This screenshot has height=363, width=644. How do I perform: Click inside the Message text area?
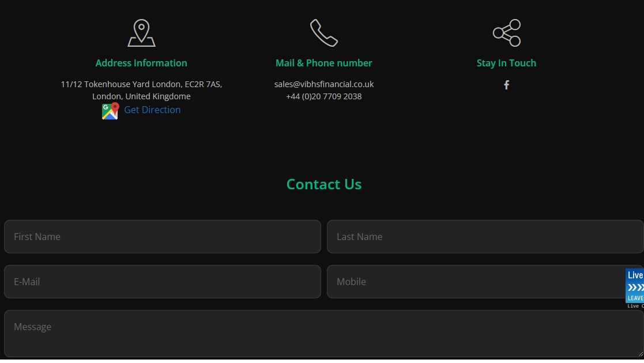323,334
